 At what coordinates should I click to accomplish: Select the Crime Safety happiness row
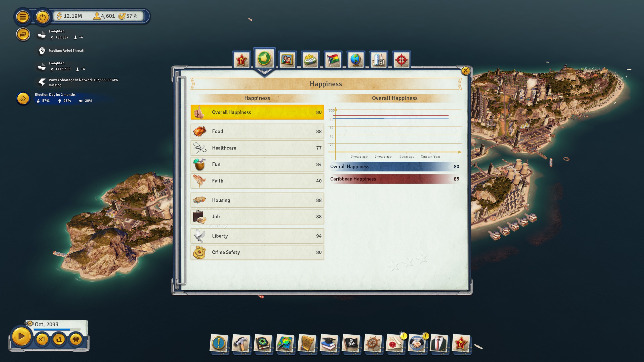(x=257, y=252)
